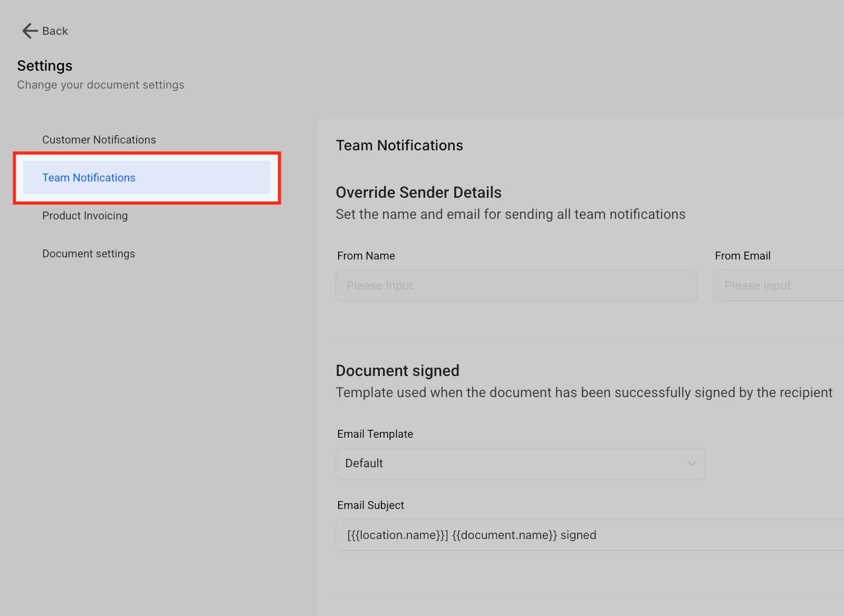Click the From Email label
This screenshot has width=844, height=616.
coord(743,256)
